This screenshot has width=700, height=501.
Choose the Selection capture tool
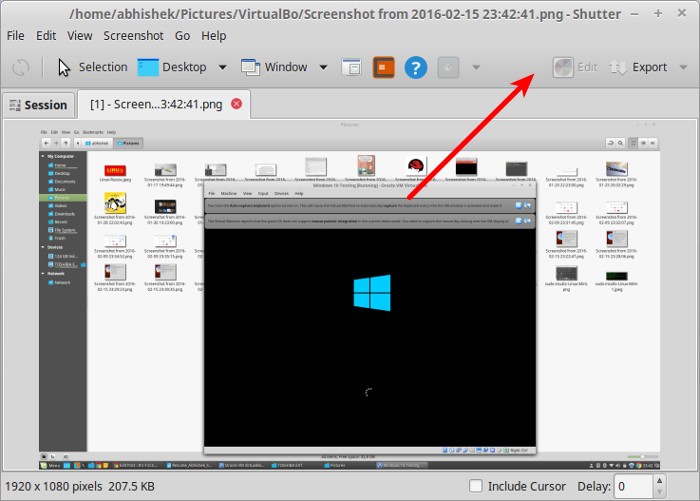92,67
